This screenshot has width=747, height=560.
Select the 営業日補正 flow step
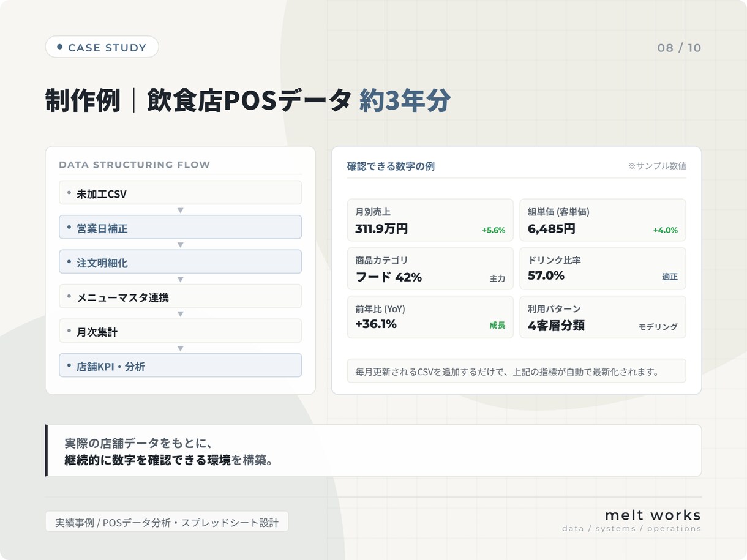pyautogui.click(x=180, y=227)
